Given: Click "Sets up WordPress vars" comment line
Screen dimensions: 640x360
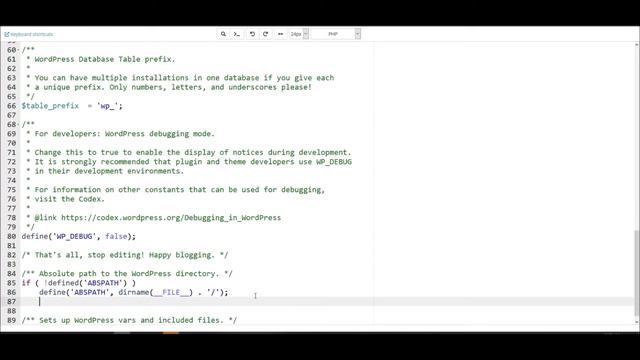Looking at the screenshot, I should (x=129, y=320).
